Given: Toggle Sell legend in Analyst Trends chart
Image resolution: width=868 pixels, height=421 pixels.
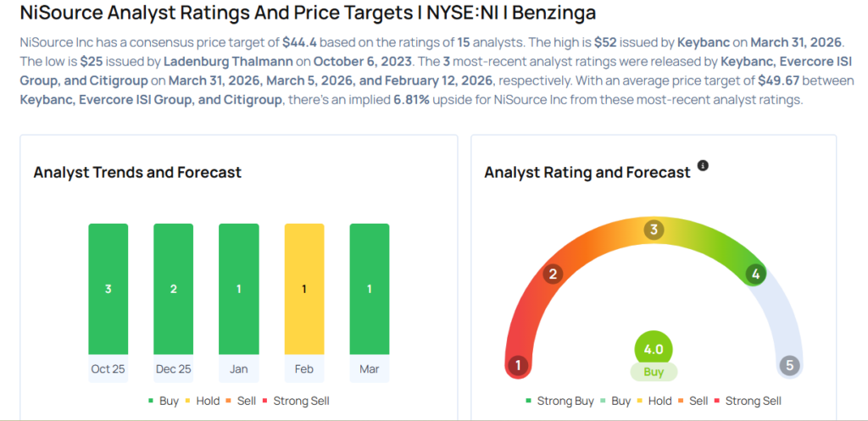Looking at the screenshot, I should click(242, 401).
